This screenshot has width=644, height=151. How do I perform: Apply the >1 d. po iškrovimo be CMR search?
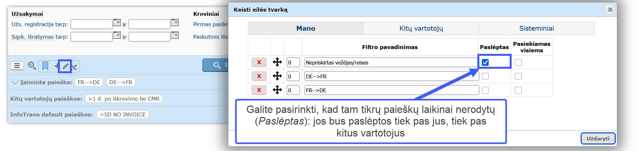click(124, 99)
